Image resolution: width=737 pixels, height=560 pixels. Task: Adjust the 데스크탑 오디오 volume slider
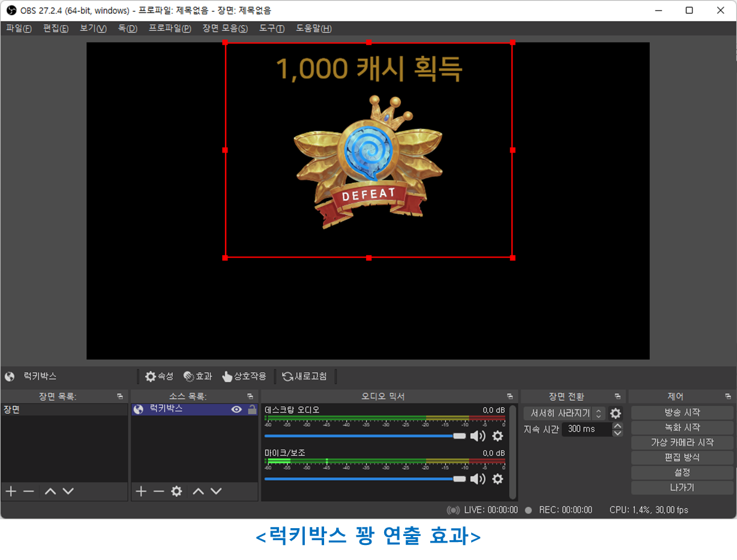tap(365, 436)
